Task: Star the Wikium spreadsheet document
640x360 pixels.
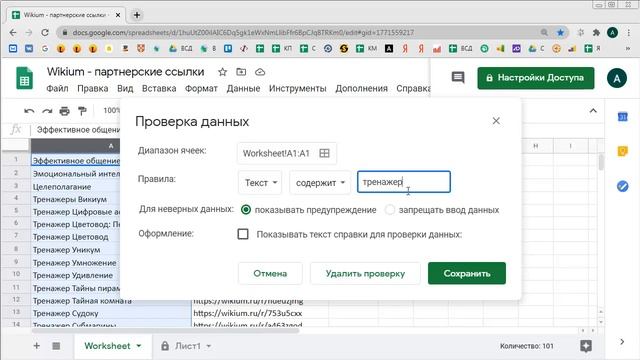Action: pyautogui.click(x=222, y=72)
